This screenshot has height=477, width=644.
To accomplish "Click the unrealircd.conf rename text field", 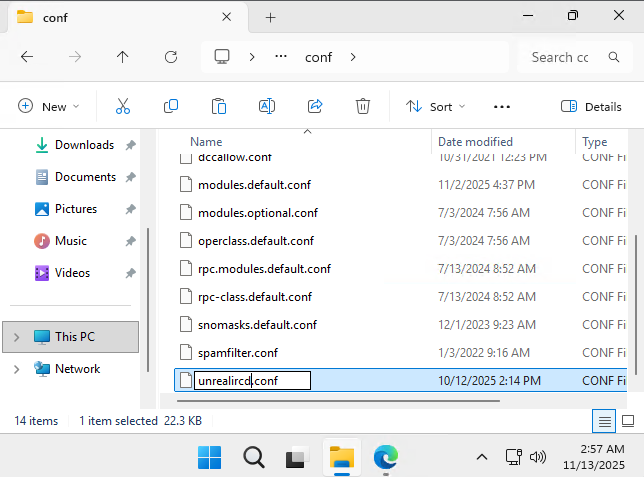I will click(252, 380).
